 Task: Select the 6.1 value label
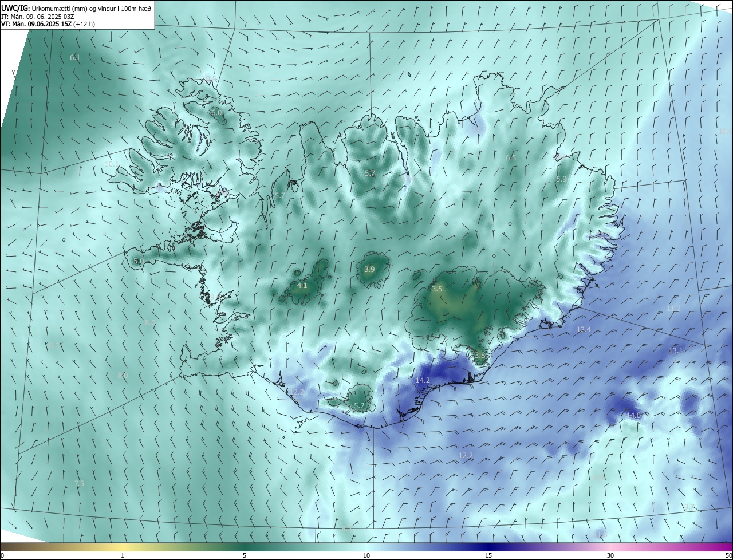click(x=75, y=58)
